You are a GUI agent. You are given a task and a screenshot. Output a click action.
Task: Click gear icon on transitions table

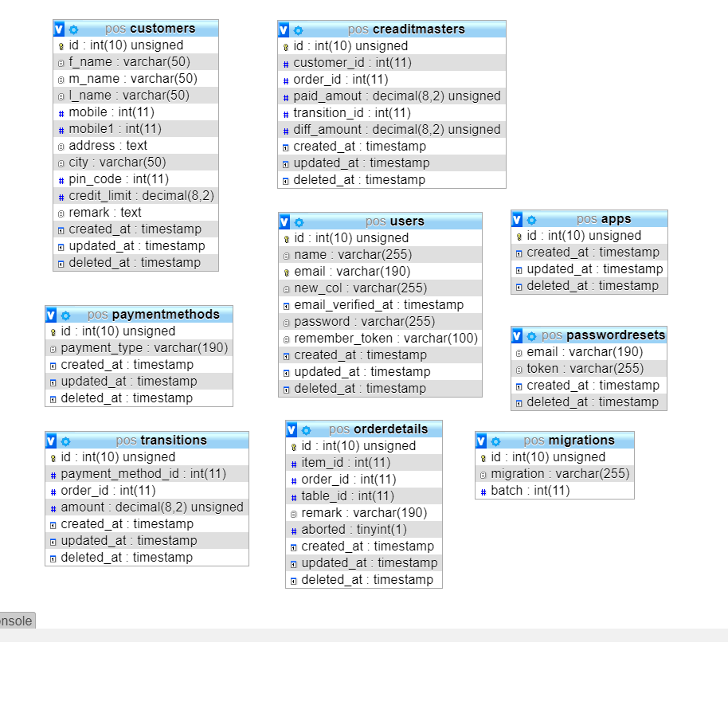pyautogui.click(x=65, y=441)
